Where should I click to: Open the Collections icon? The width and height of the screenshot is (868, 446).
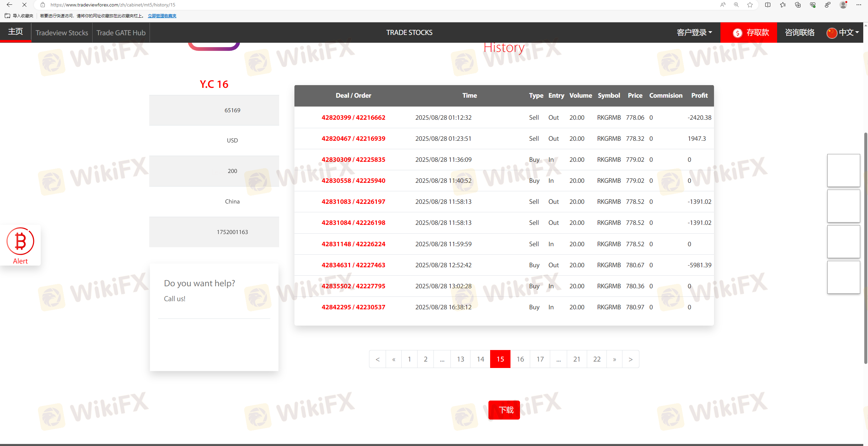[798, 5]
